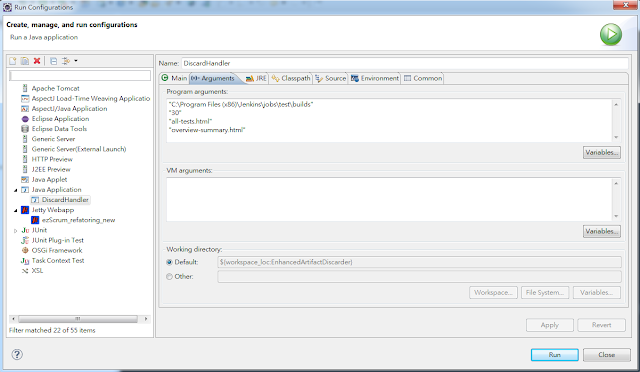This screenshot has width=640, height=372.
Task: Click the Close button
Action: pos(607,354)
